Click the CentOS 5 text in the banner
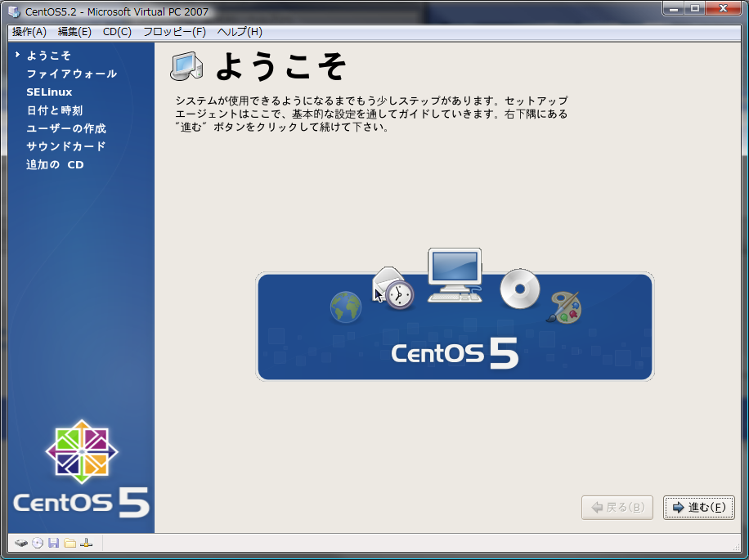749x560 pixels. (x=455, y=353)
